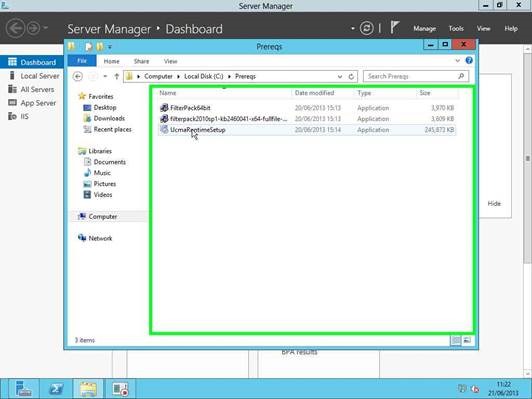Image resolution: width=532 pixels, height=399 pixels.
Task: Open the FilterPack64bit application file
Action: coord(190,108)
